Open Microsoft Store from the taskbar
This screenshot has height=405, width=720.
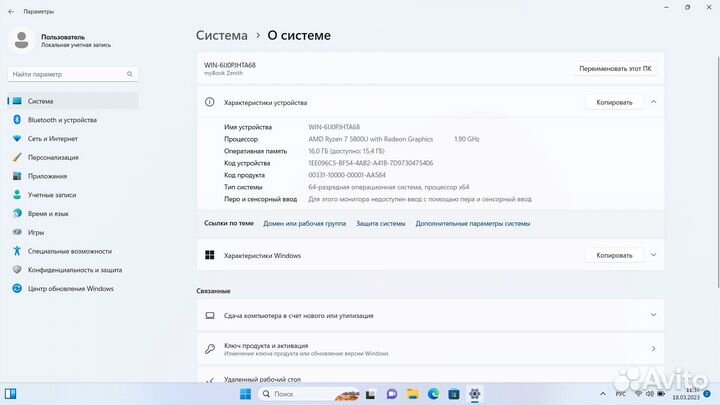[454, 394]
